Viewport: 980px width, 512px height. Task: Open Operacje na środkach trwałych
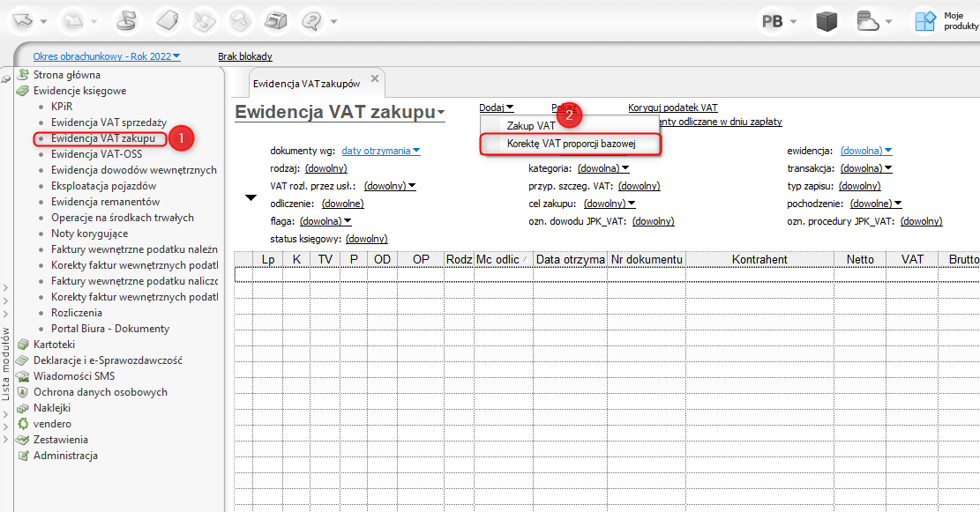pyautogui.click(x=123, y=218)
